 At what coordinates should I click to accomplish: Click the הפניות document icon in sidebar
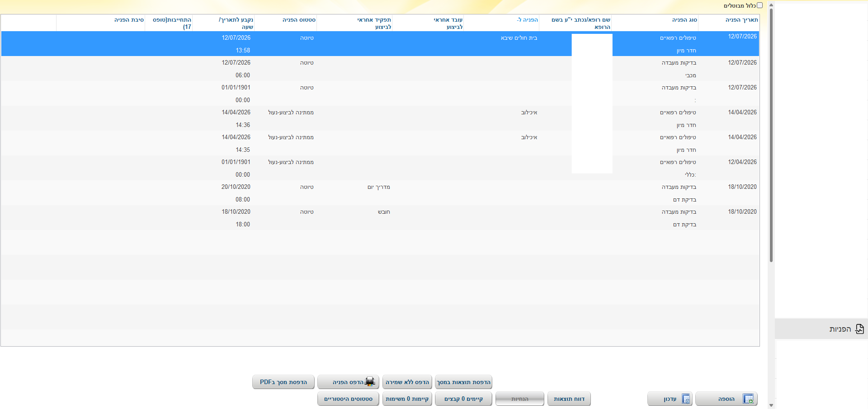(x=859, y=329)
